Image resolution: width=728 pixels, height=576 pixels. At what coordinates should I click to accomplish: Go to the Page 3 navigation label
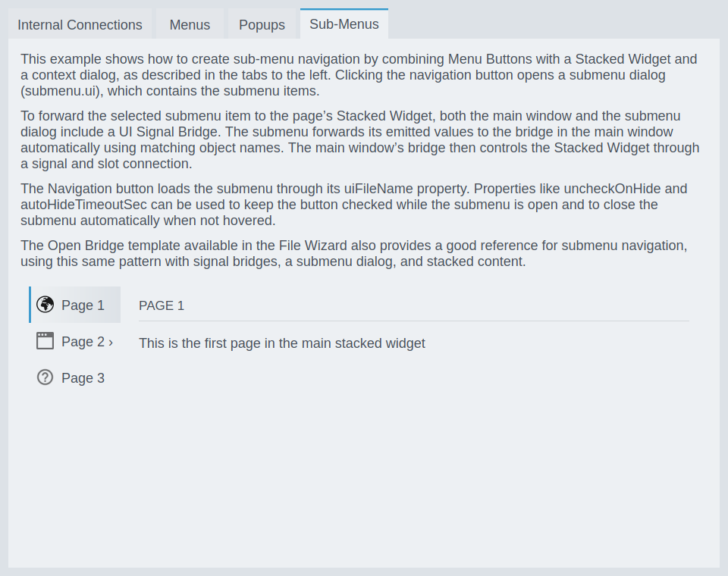point(83,378)
